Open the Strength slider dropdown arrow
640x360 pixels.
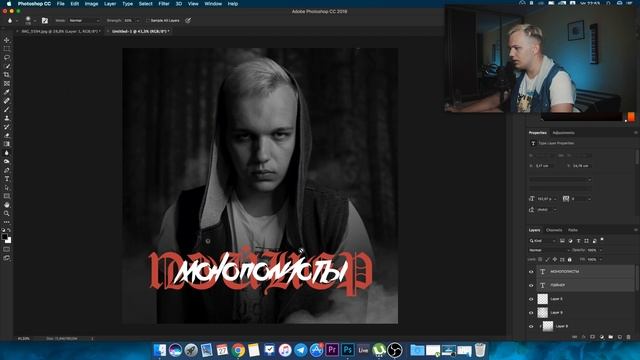tap(137, 20)
